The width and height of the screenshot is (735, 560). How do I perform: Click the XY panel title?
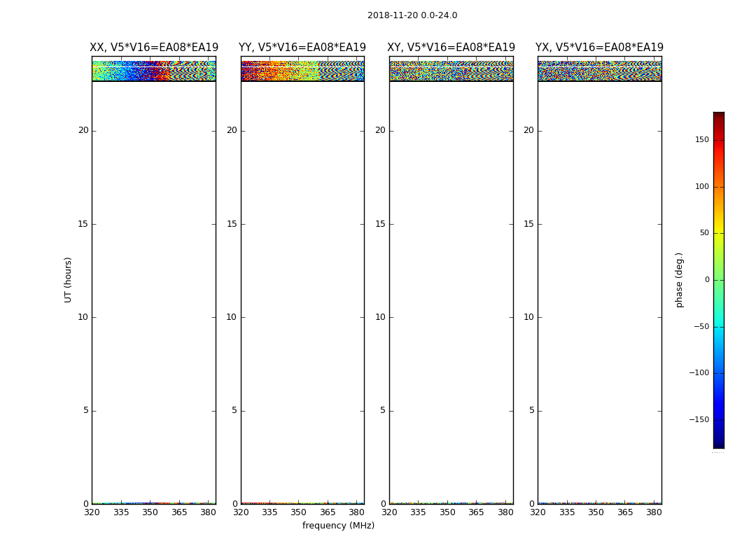(451, 48)
